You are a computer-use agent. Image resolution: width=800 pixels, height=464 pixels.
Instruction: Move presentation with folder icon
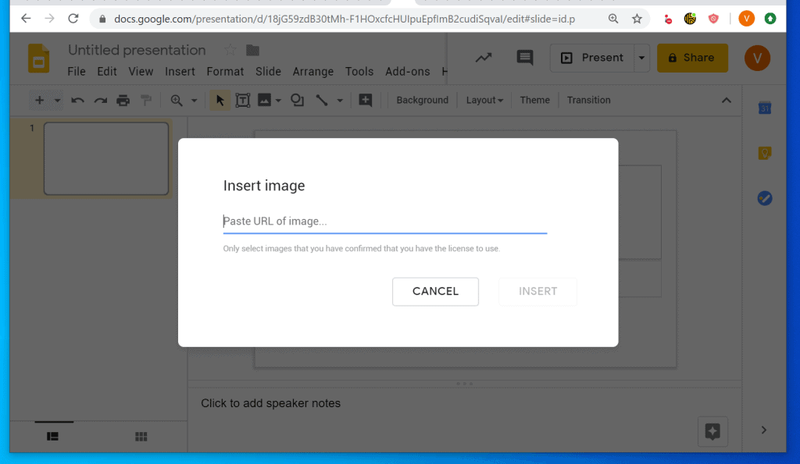(253, 50)
